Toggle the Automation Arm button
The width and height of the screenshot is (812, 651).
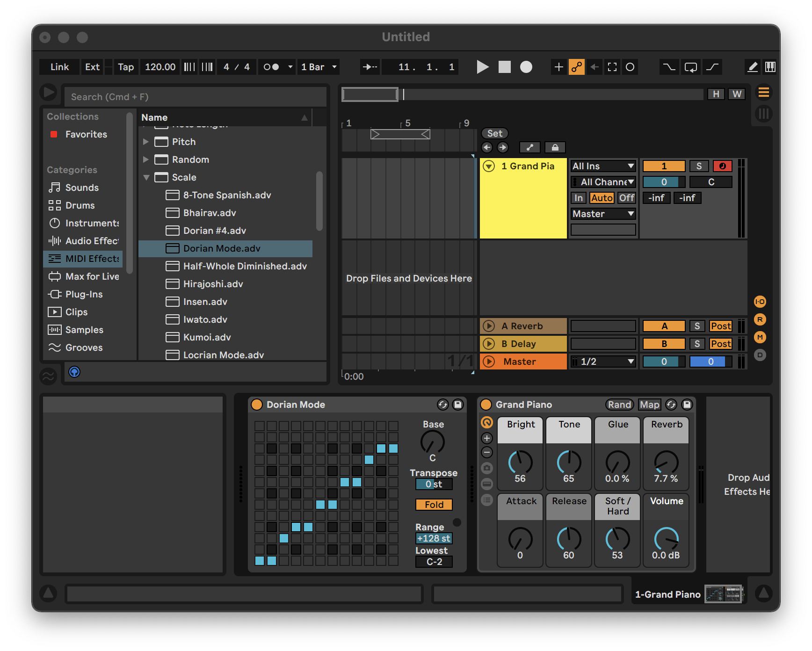click(x=577, y=67)
